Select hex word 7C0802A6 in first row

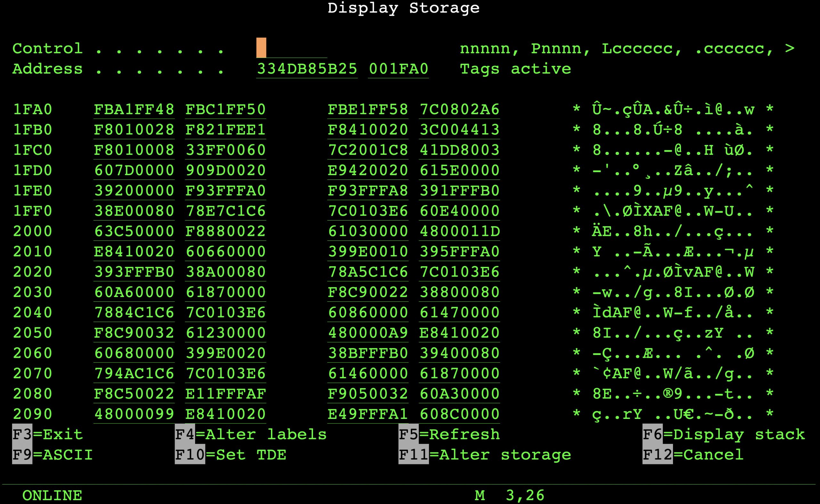(x=459, y=110)
